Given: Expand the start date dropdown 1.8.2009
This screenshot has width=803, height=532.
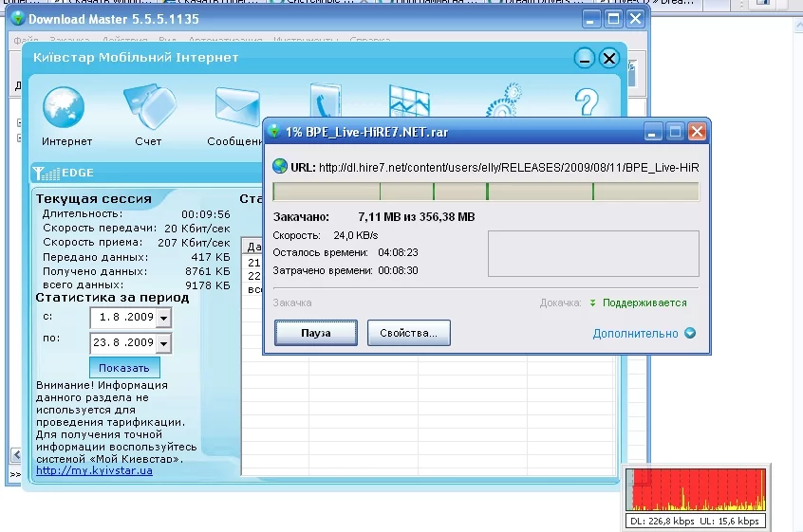Looking at the screenshot, I should [162, 319].
